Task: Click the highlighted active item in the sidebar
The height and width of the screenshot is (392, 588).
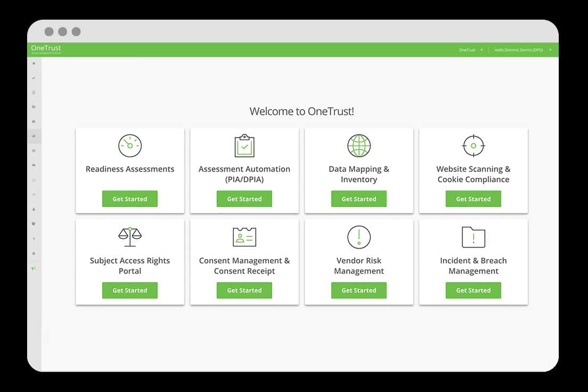Action: (34, 136)
